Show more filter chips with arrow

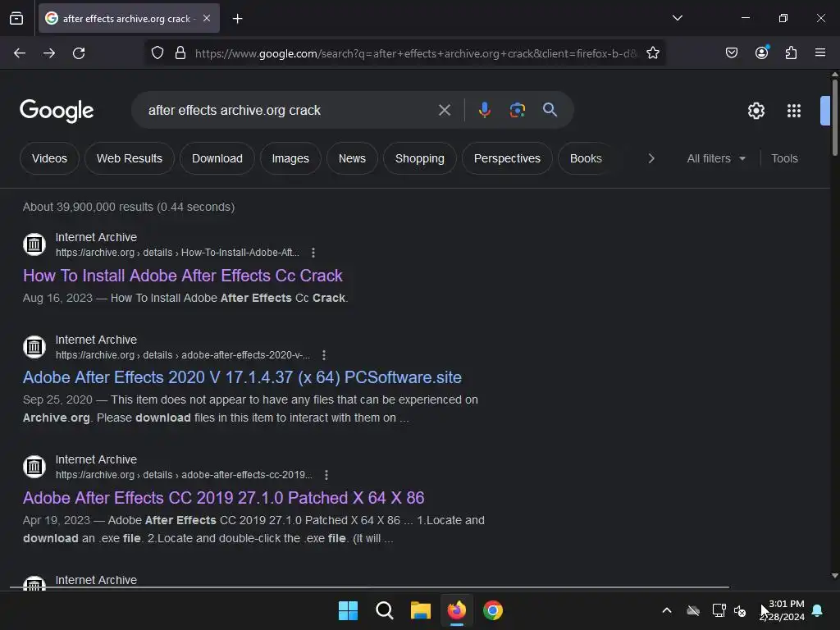[x=651, y=158]
